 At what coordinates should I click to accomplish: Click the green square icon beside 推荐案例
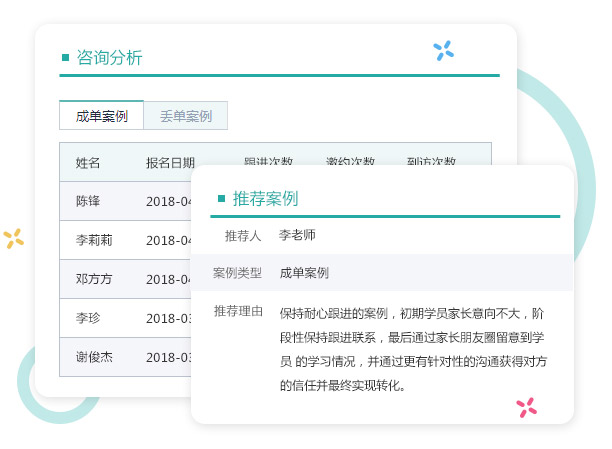pyautogui.click(x=221, y=199)
